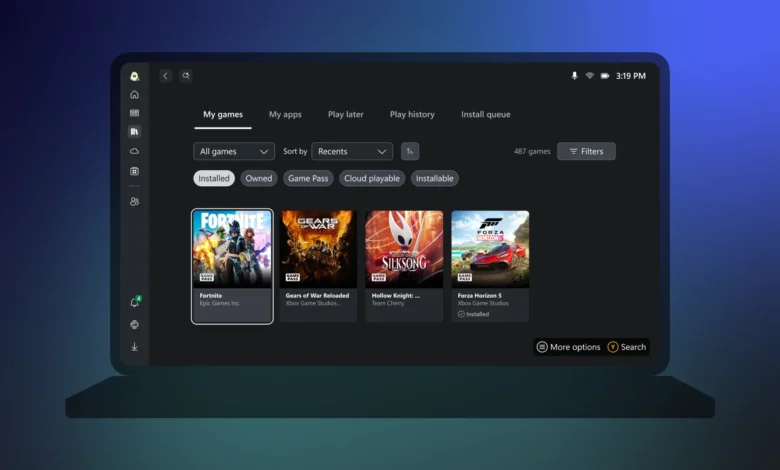Image resolution: width=780 pixels, height=470 pixels.
Task: Click the back arrow at top
Action: point(166,76)
